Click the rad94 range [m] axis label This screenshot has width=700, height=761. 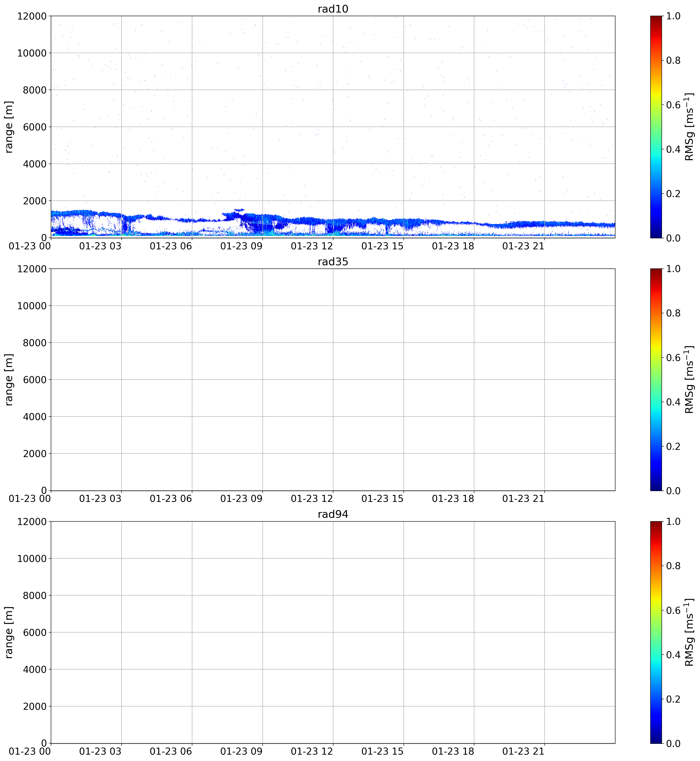[x=8, y=632]
